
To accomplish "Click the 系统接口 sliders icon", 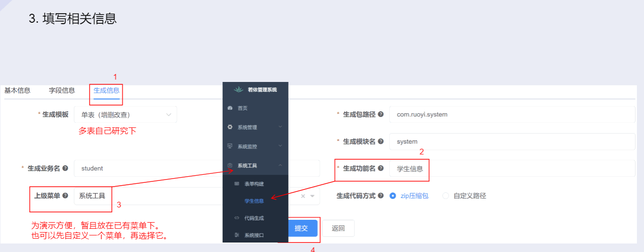I will coord(237,235).
